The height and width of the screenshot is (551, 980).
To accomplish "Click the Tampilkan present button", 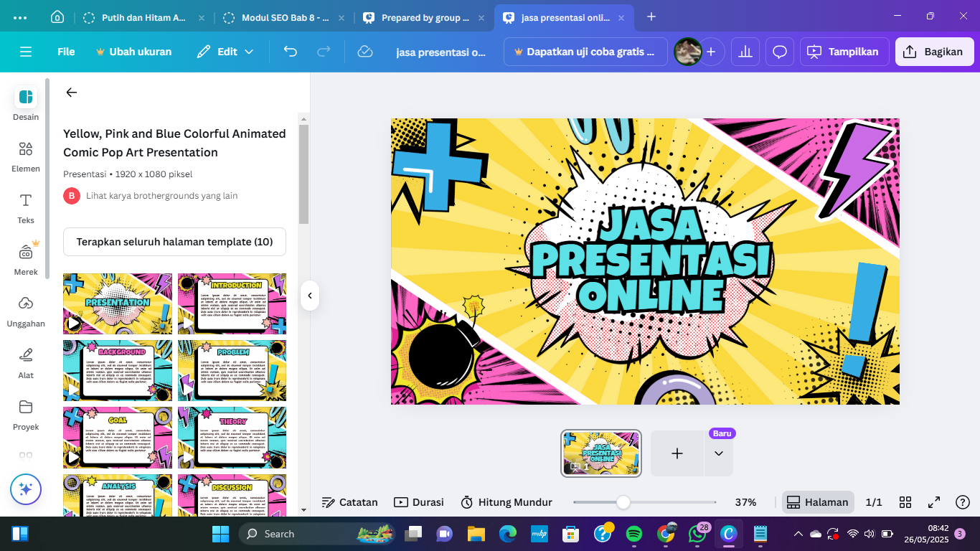I will pyautogui.click(x=843, y=52).
